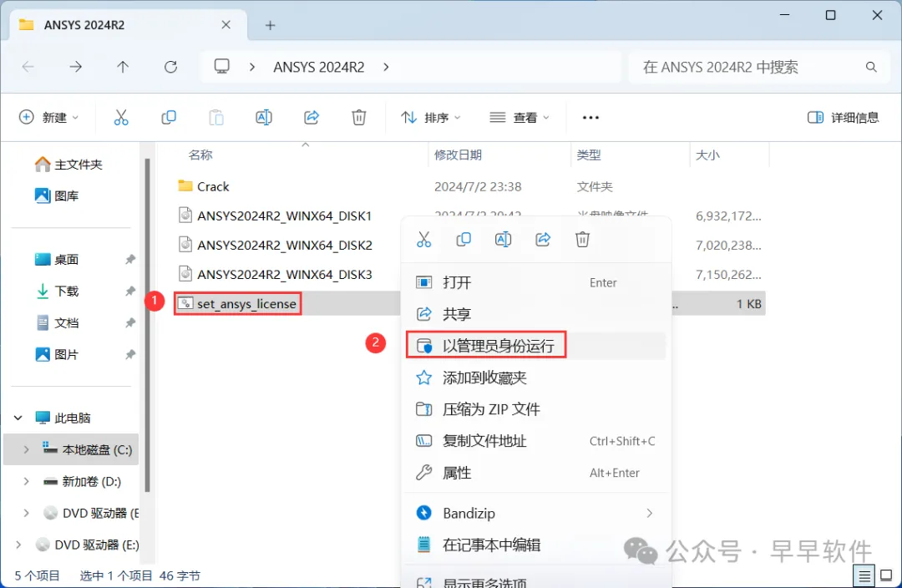902x588 pixels.
Task: Open 下载 in the sidebar
Action: click(x=57, y=291)
